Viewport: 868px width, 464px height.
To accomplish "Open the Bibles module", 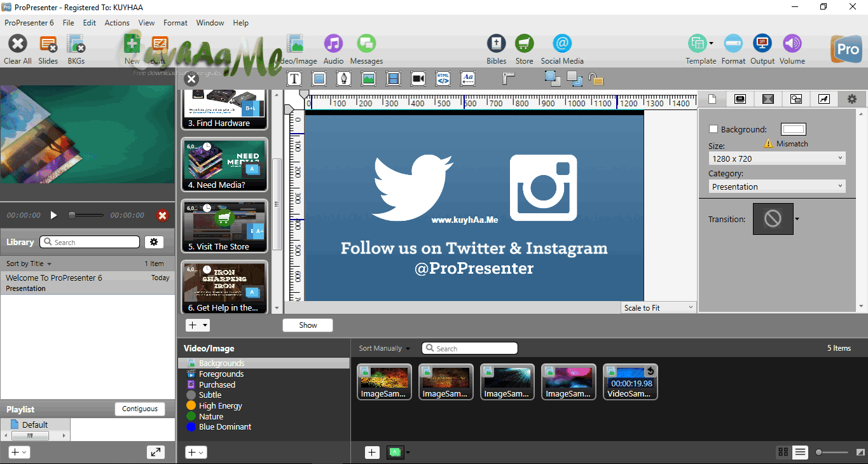I will tap(497, 44).
